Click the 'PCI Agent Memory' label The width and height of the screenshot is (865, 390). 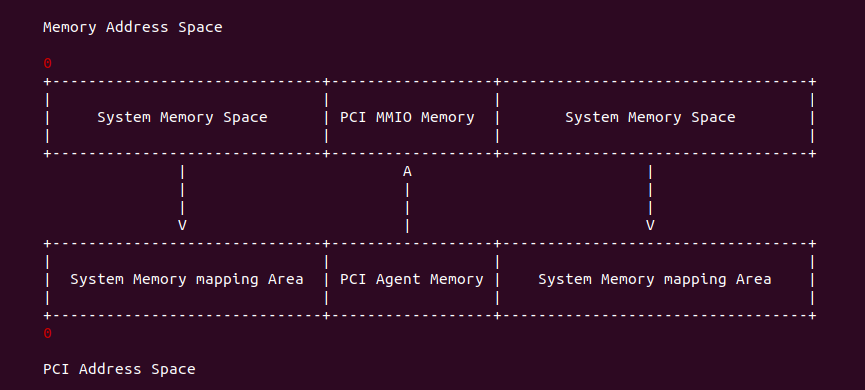click(412, 279)
